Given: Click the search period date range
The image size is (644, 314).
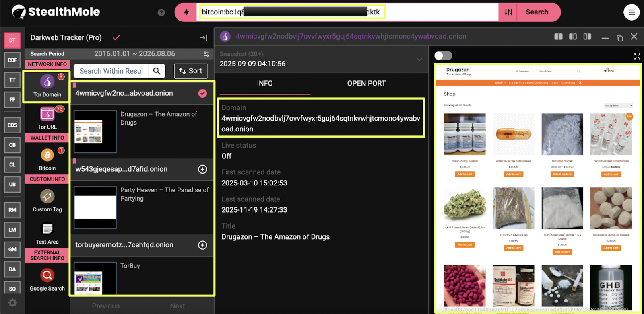Looking at the screenshot, I should 134,54.
